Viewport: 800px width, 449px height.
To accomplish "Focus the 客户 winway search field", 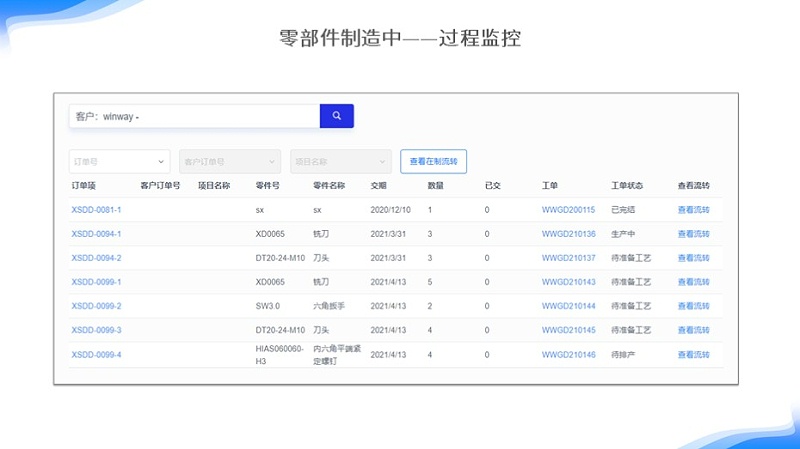I will click(195, 116).
